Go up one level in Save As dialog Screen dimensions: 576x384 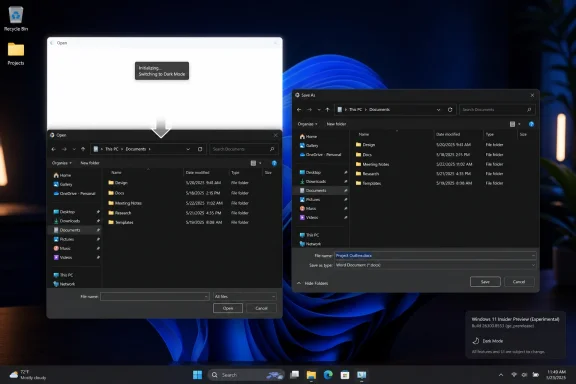[327, 110]
